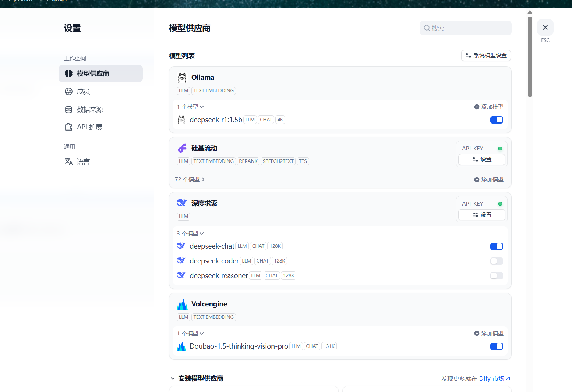Expand 硅基流动's 72 个模型 list
The width and height of the screenshot is (572, 392).
[190, 179]
